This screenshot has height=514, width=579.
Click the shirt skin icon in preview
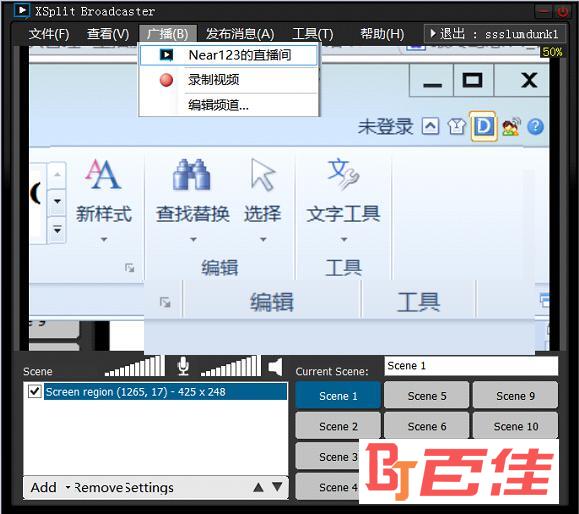(x=457, y=127)
